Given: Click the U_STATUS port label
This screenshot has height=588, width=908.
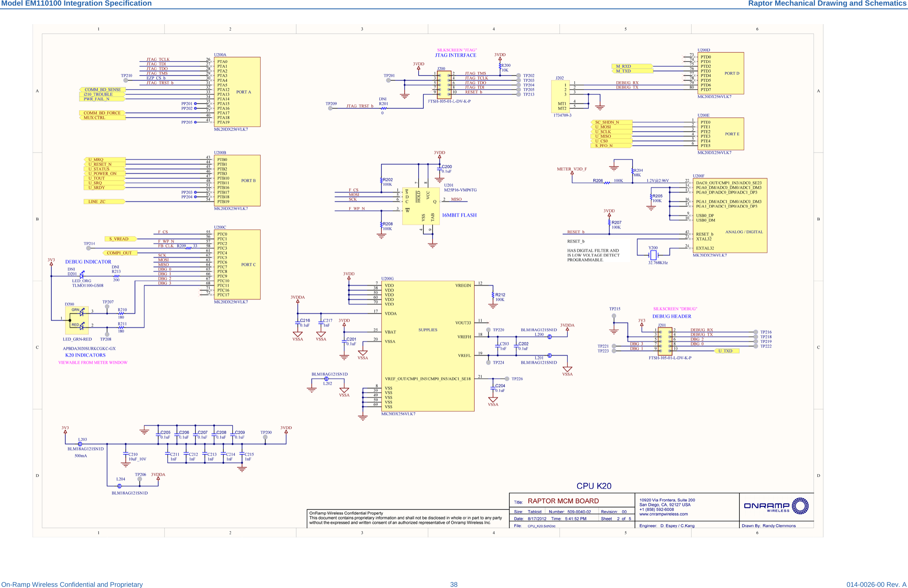Looking at the screenshot, I should click(105, 169).
